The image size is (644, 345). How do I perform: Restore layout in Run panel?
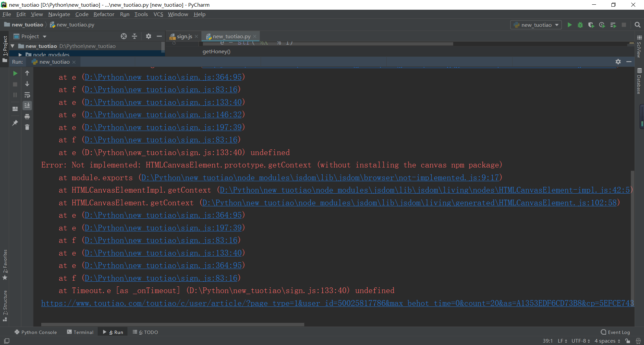15,109
